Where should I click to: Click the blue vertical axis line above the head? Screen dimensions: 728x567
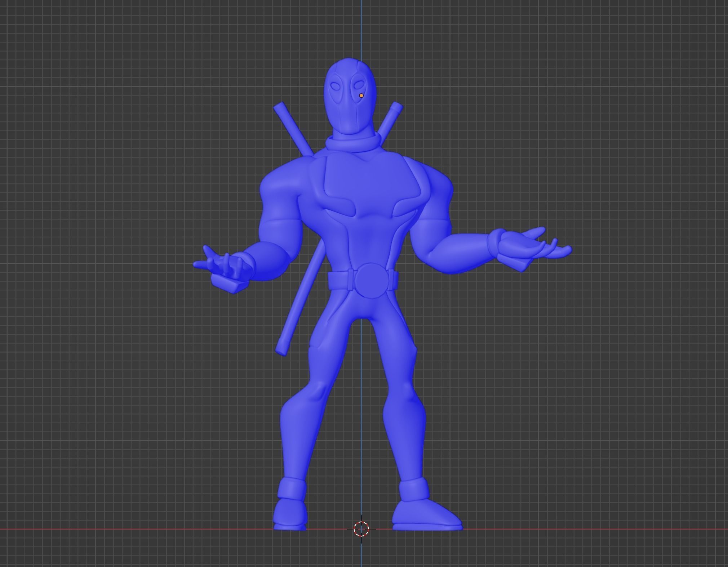coord(361,29)
